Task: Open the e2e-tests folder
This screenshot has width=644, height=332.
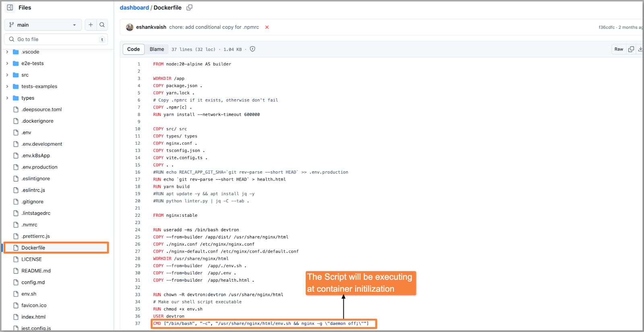Action: point(33,64)
